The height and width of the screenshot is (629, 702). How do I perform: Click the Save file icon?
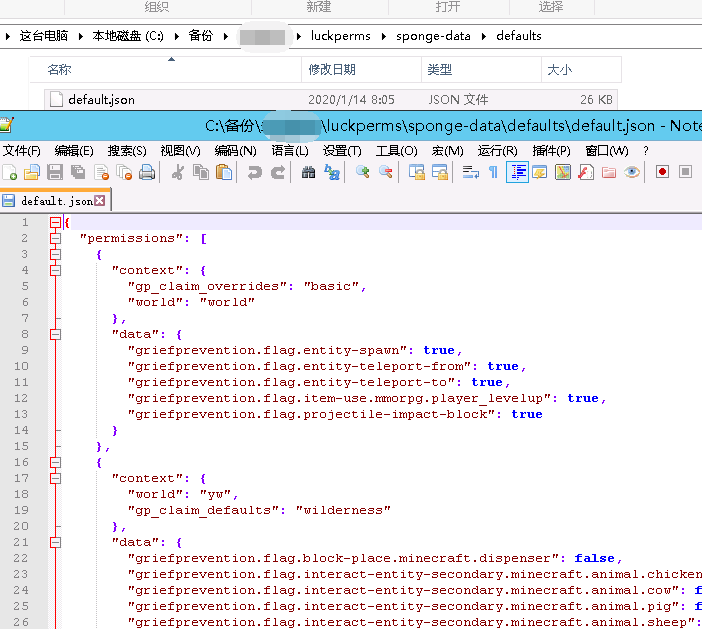pos(55,172)
